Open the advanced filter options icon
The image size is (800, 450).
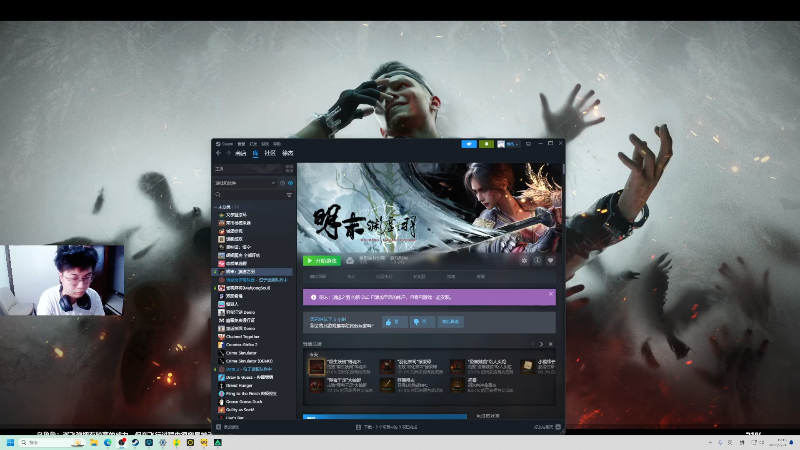point(289,194)
